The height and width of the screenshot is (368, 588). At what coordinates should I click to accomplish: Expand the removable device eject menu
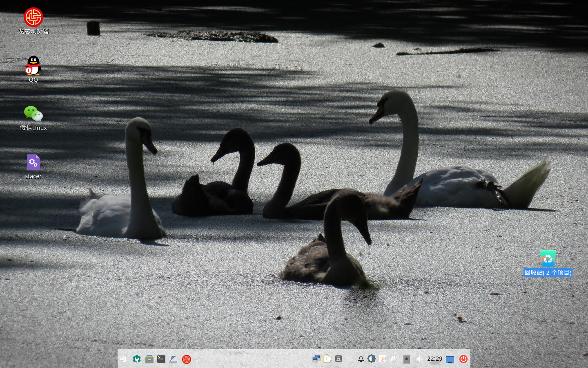coord(407,359)
